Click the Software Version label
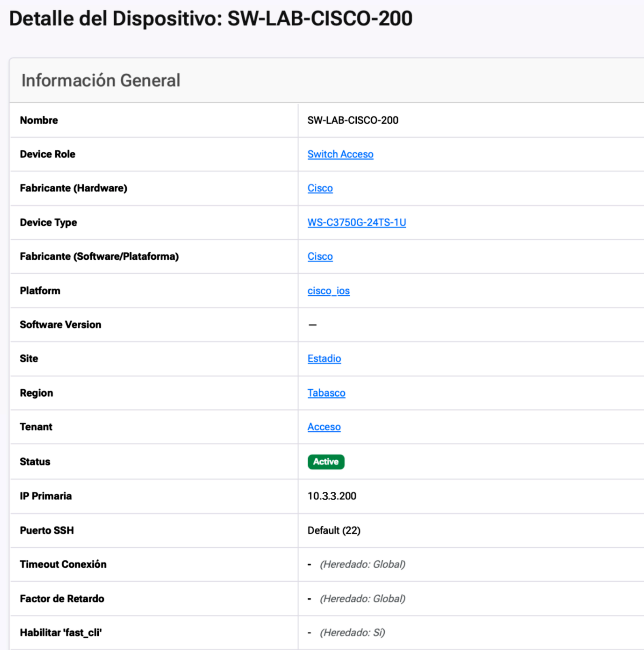Viewport: 644px width, 650px height. click(x=60, y=325)
